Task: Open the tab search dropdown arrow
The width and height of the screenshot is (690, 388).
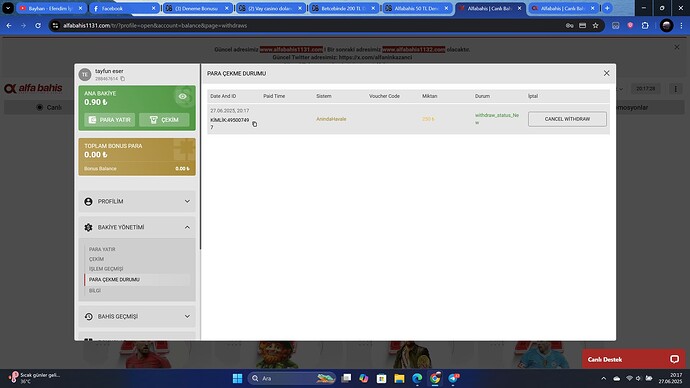Action: tap(8, 8)
